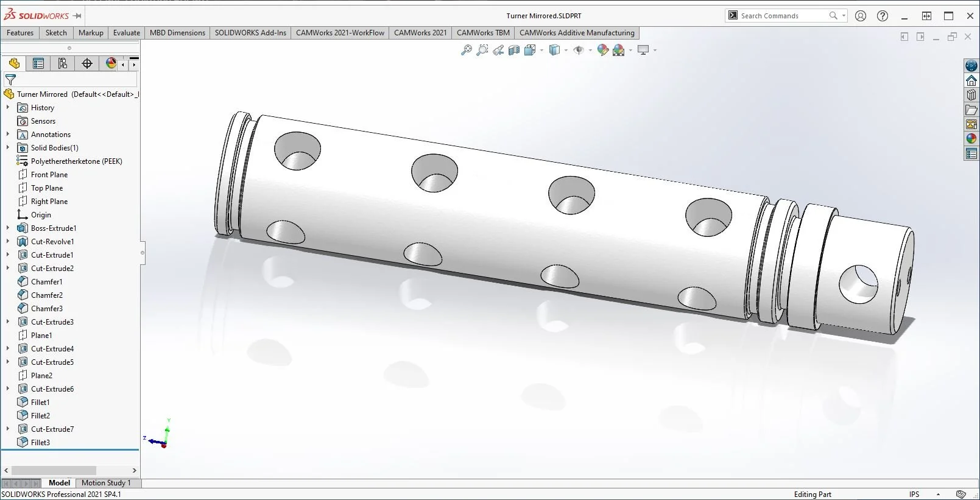Click the IPS unit system in status bar
980x500 pixels.
(914, 495)
